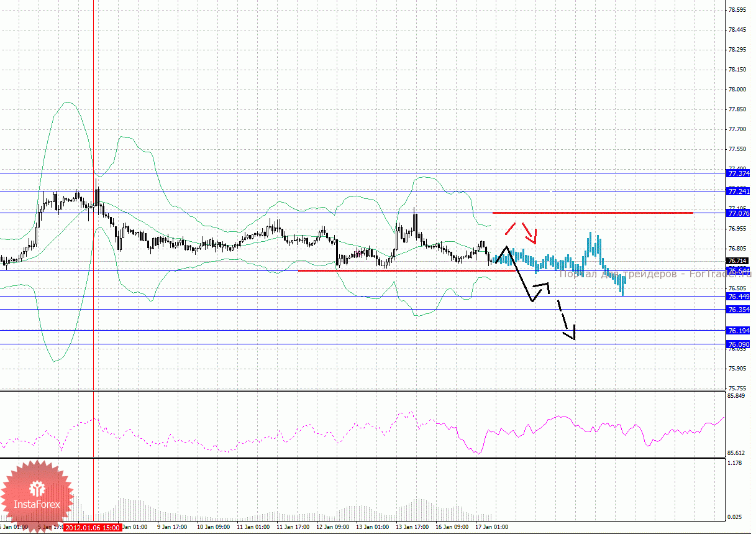Click the 76.090 blue price level label
The height and width of the screenshot is (534, 756).
point(739,344)
